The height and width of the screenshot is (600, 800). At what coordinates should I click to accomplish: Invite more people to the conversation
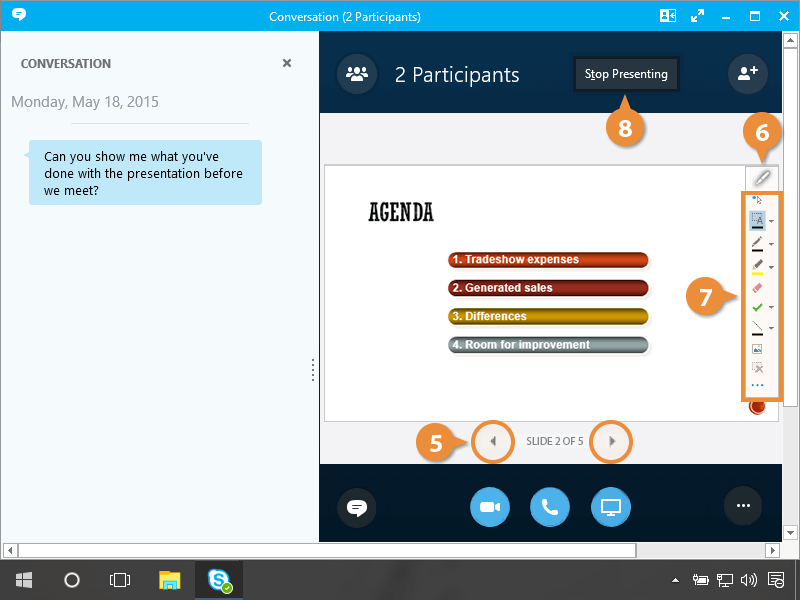pyautogui.click(x=746, y=74)
